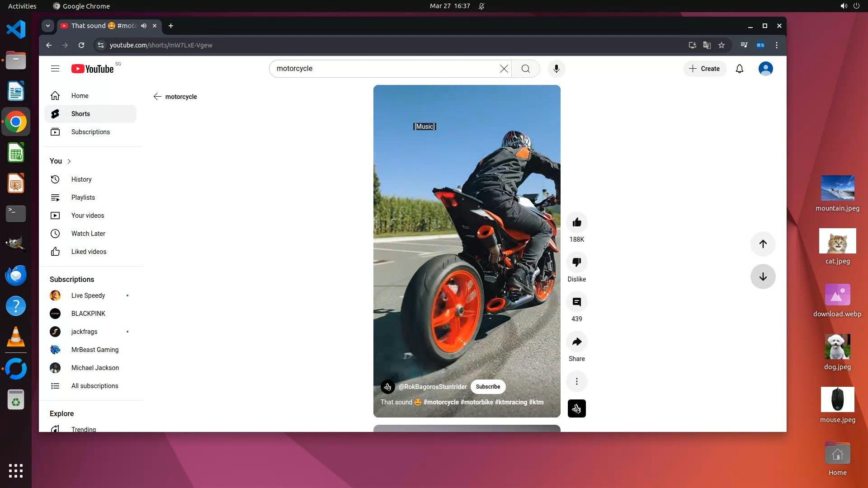Click the #motorcycle hashtag link
Screen dimensions: 868x488
tap(441, 402)
